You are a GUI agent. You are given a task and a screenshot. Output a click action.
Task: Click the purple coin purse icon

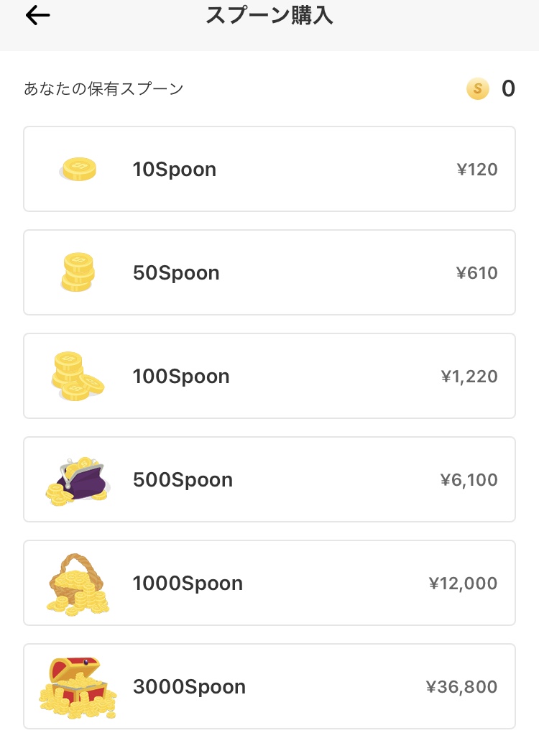coord(78,480)
